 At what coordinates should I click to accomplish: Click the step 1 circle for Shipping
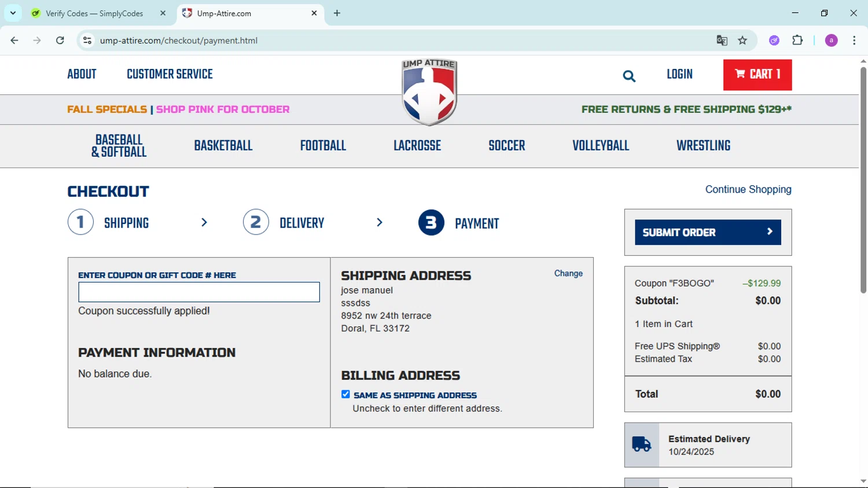point(80,222)
